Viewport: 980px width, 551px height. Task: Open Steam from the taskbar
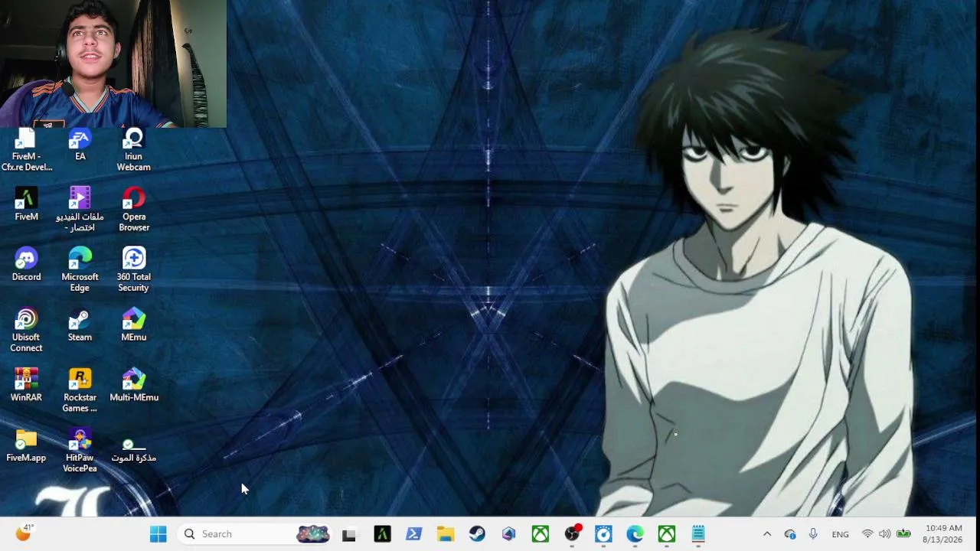tap(477, 534)
